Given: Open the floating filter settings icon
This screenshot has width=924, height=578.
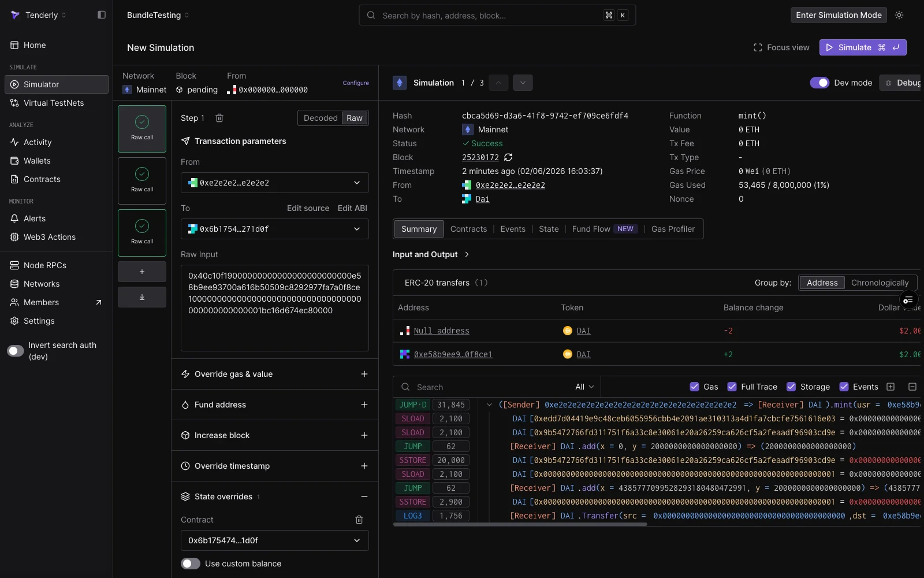Looking at the screenshot, I should click(908, 299).
